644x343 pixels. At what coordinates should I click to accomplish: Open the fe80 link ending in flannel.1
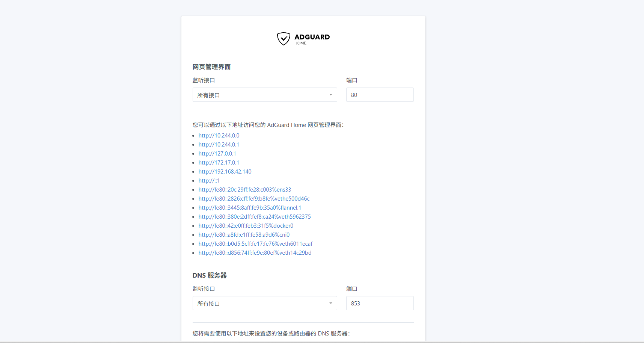(x=250, y=208)
